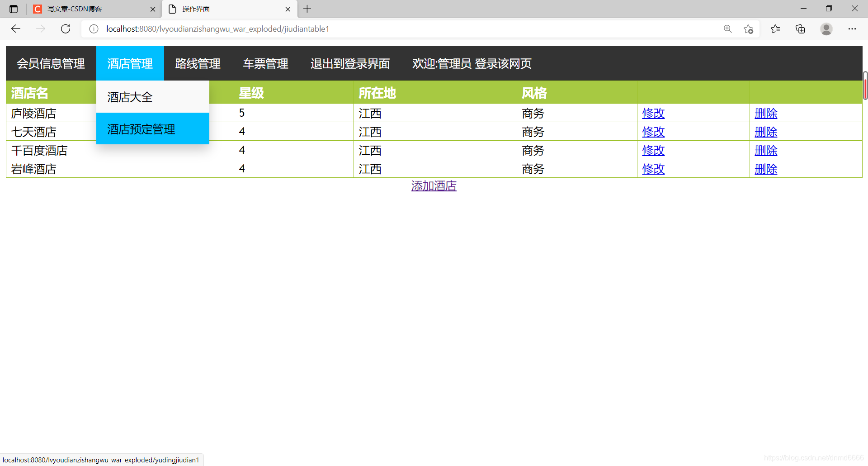Screen dimensions: 868x466
Task: Click 修改 link for 岩峰酒店
Action: pos(653,169)
